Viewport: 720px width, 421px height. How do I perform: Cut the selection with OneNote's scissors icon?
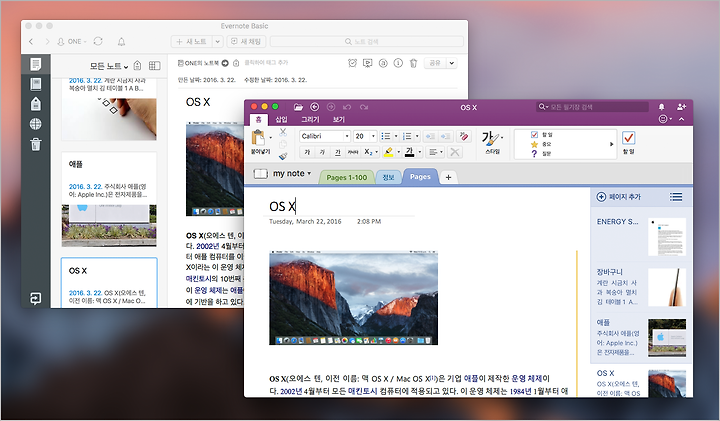(x=283, y=132)
